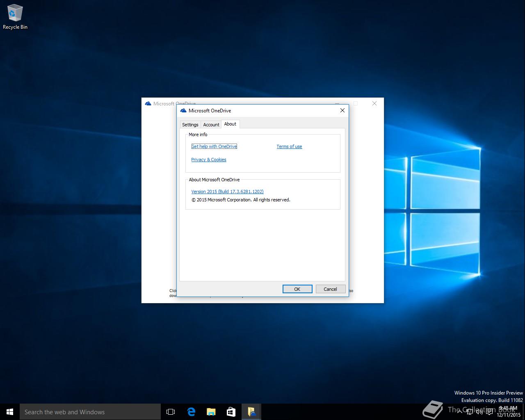Select the About tab

pos(230,124)
